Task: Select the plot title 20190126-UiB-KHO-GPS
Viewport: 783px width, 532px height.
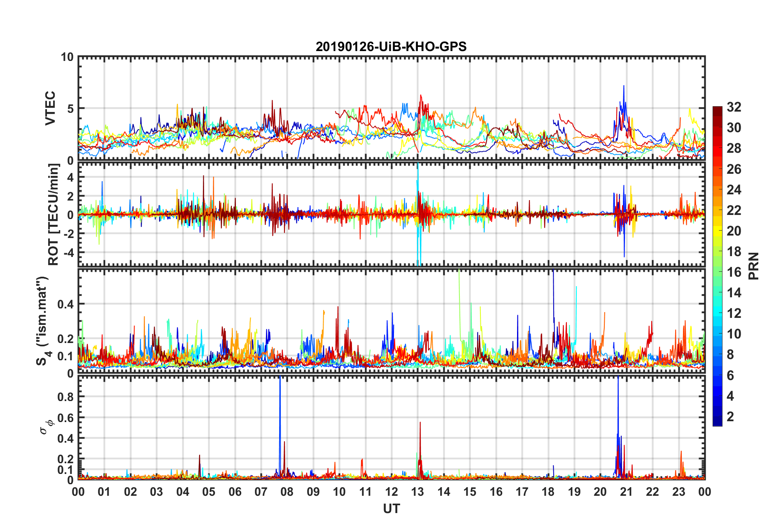Action: click(x=391, y=47)
